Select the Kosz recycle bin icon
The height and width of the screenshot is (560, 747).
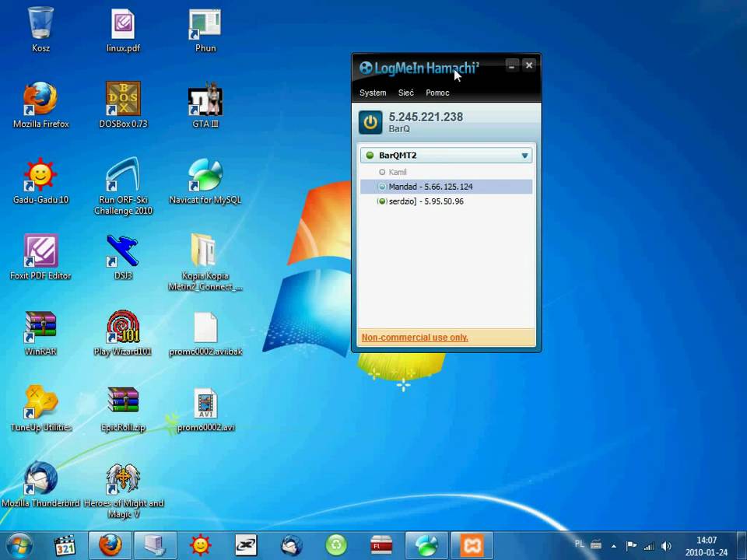40,30
